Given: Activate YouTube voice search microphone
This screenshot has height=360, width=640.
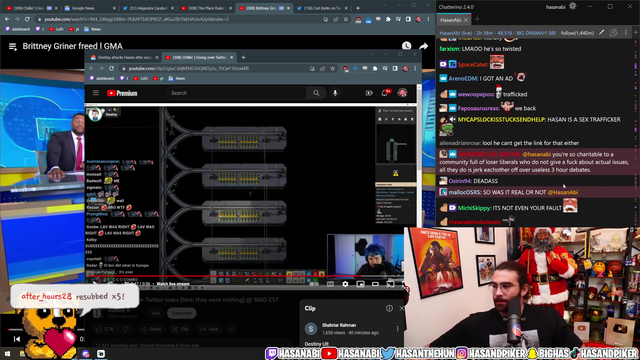Looking at the screenshot, I should pyautogui.click(x=335, y=93).
